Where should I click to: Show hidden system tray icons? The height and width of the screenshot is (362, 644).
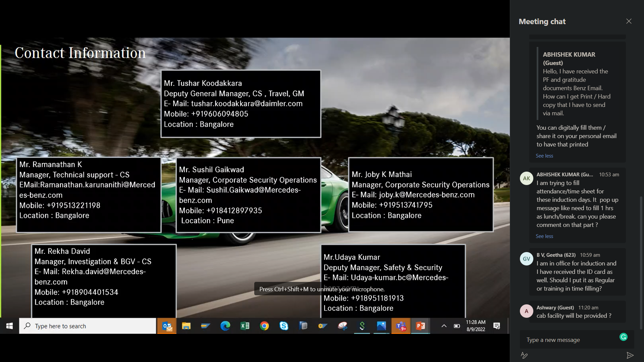point(444,326)
